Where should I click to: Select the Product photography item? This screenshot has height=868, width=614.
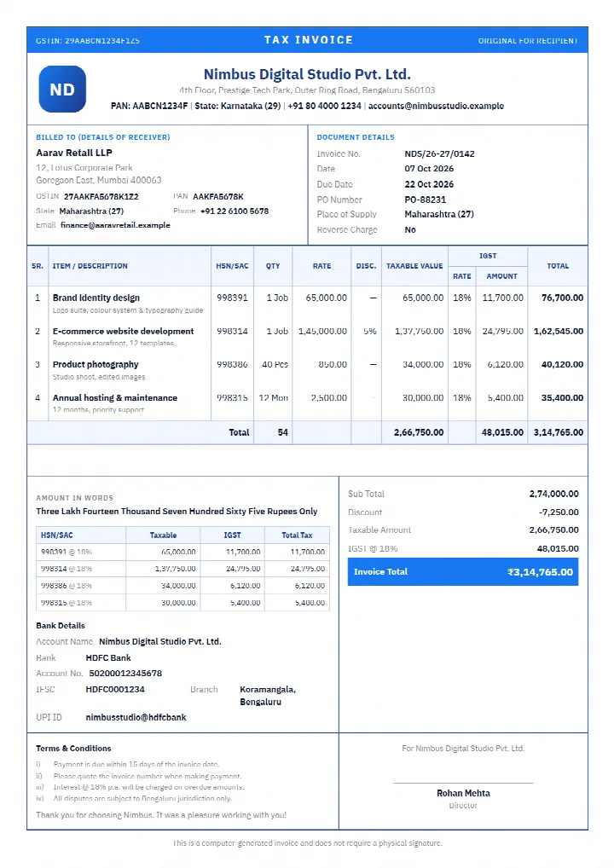(96, 364)
